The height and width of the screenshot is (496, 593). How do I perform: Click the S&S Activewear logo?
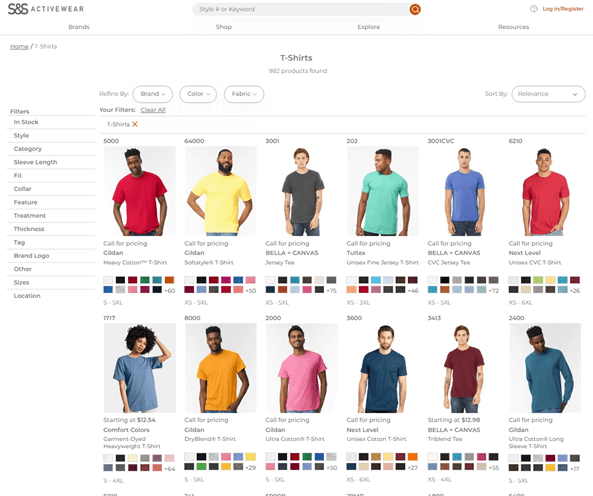click(46, 9)
